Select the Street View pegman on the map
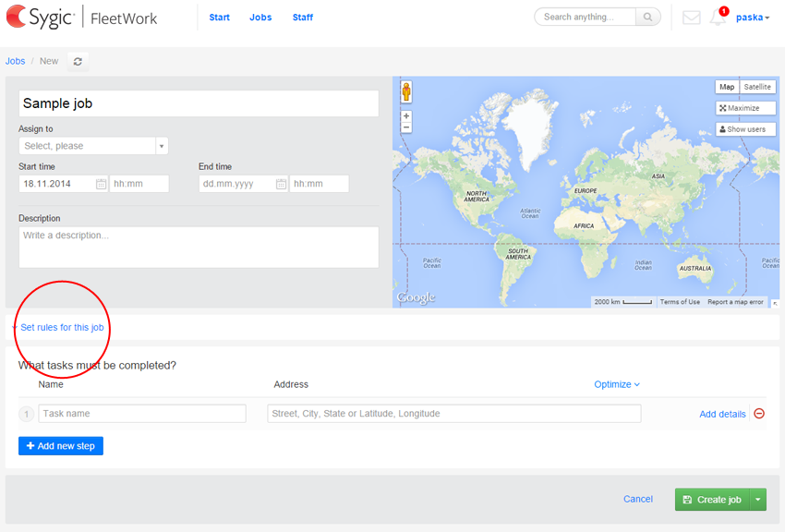The height and width of the screenshot is (532, 785). click(x=406, y=91)
